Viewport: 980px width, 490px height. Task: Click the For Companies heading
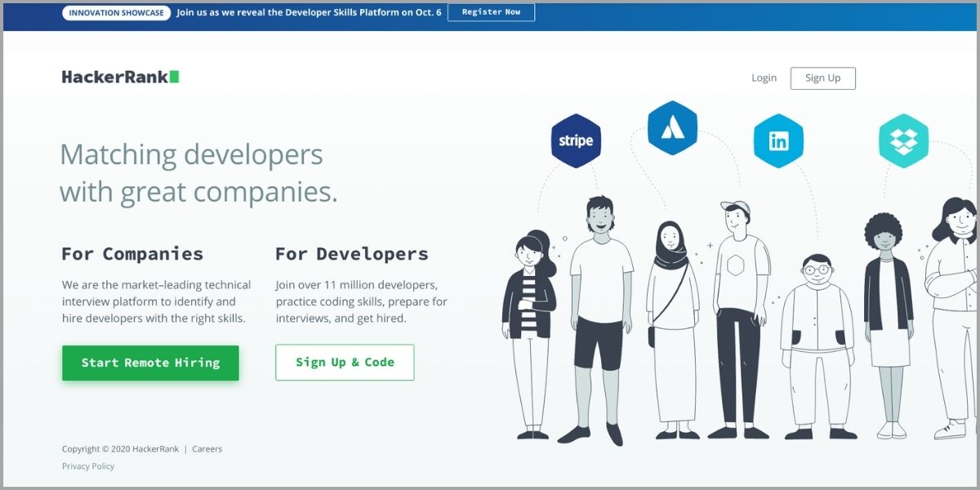click(x=132, y=254)
